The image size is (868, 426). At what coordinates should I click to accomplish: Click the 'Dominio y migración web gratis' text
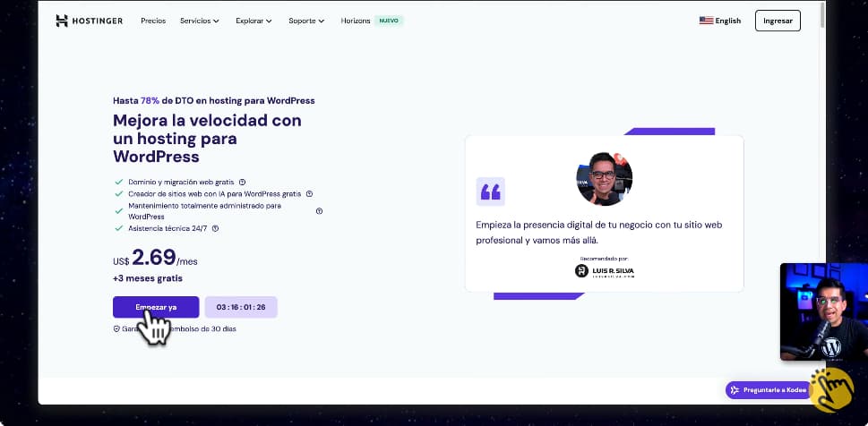click(x=181, y=182)
